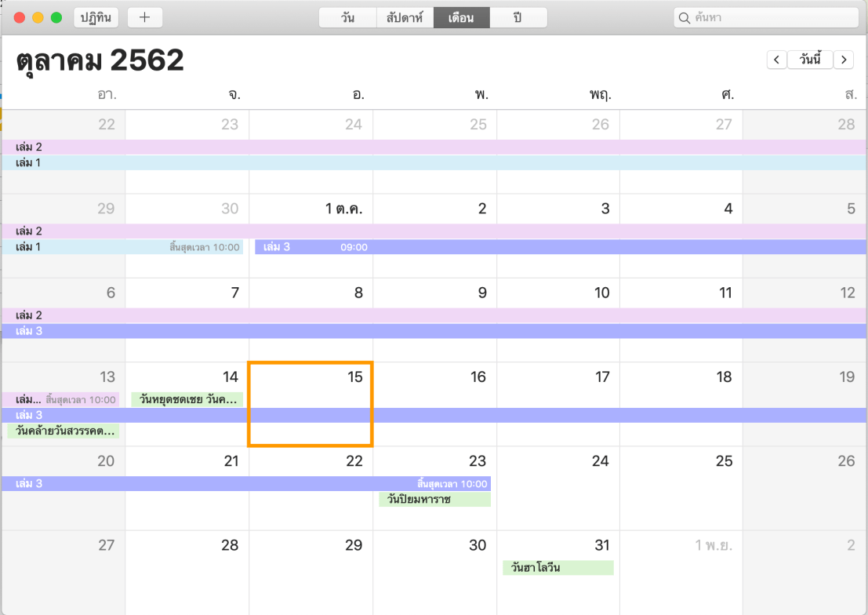
Task: Jump to today using the วันนี้ button
Action: 811,60
